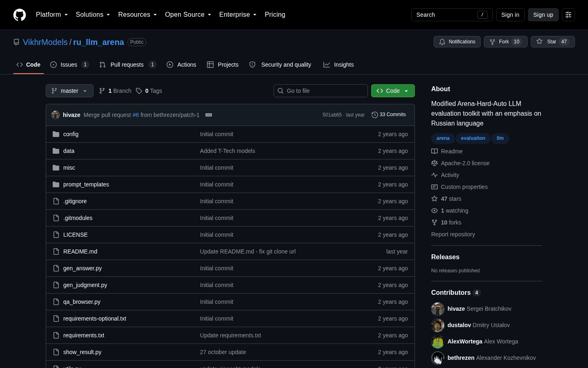Switch to the Actions tab
The image size is (588, 368).
181,65
